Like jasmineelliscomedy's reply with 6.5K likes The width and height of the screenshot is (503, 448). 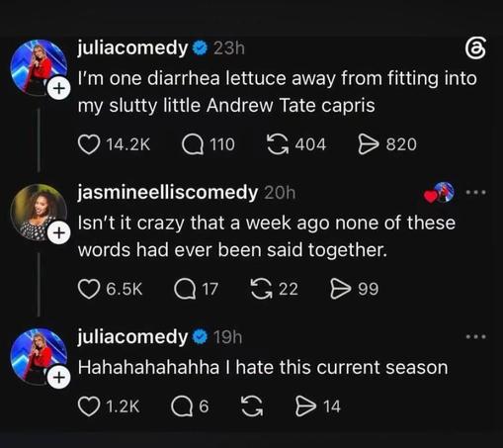tap(89, 289)
